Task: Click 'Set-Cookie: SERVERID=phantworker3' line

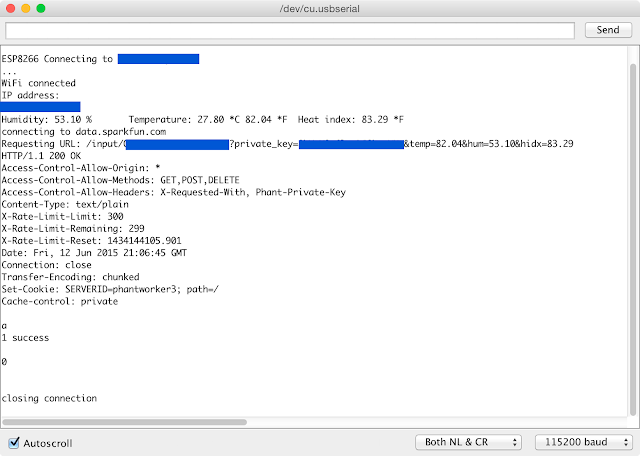Action: [110, 289]
